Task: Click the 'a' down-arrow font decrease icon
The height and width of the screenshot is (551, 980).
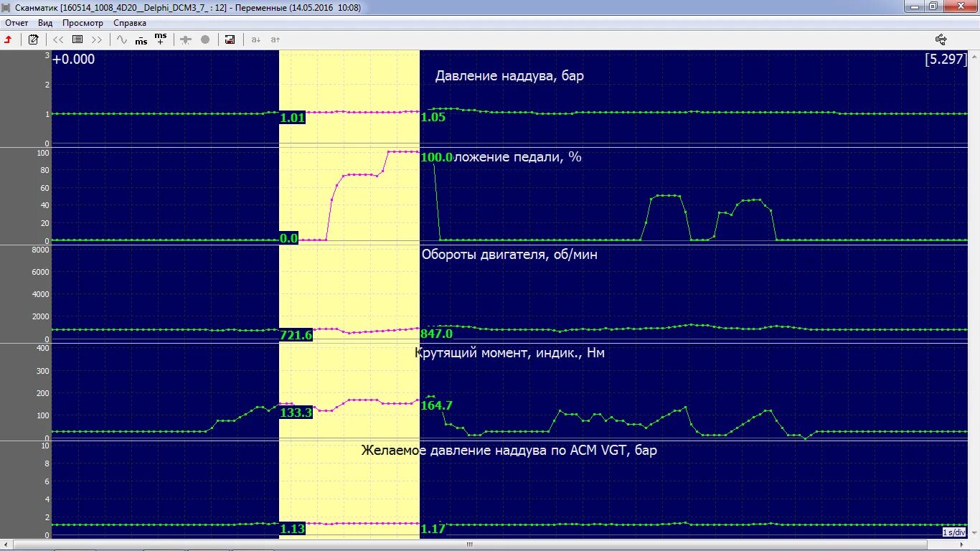Action: [255, 39]
